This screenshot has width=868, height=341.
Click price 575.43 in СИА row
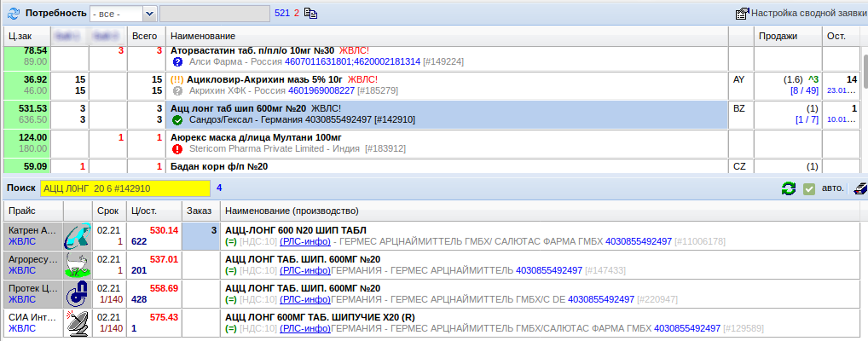164,317
